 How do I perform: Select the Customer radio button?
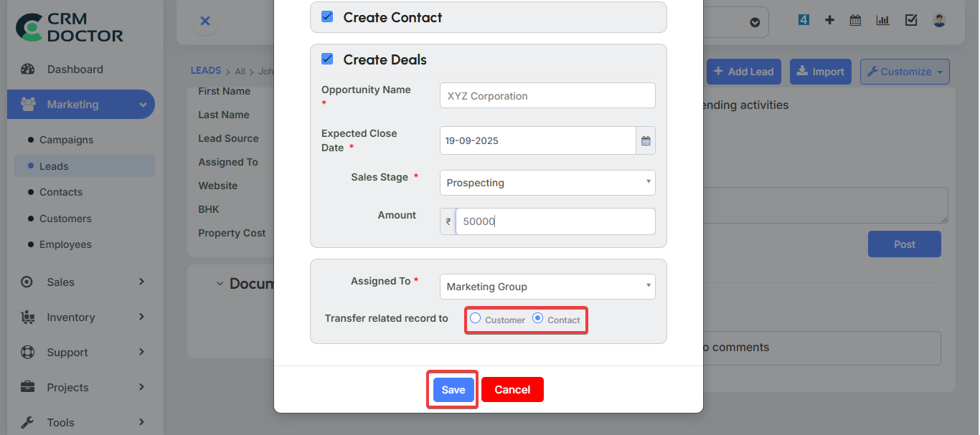(x=474, y=317)
